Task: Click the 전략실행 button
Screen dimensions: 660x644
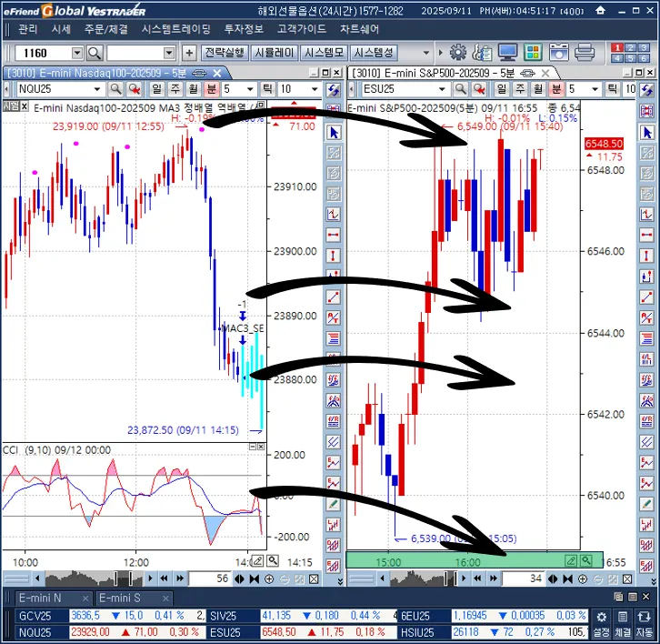Action: tap(225, 53)
